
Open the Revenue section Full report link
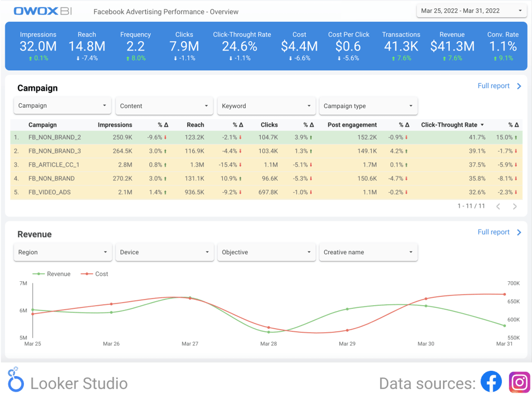493,232
